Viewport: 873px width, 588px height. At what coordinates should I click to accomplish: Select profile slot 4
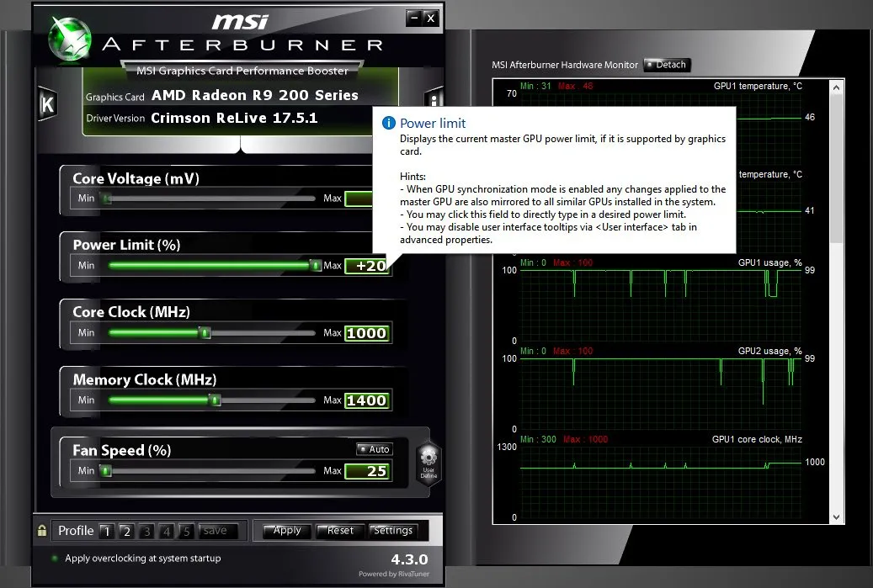[167, 532]
